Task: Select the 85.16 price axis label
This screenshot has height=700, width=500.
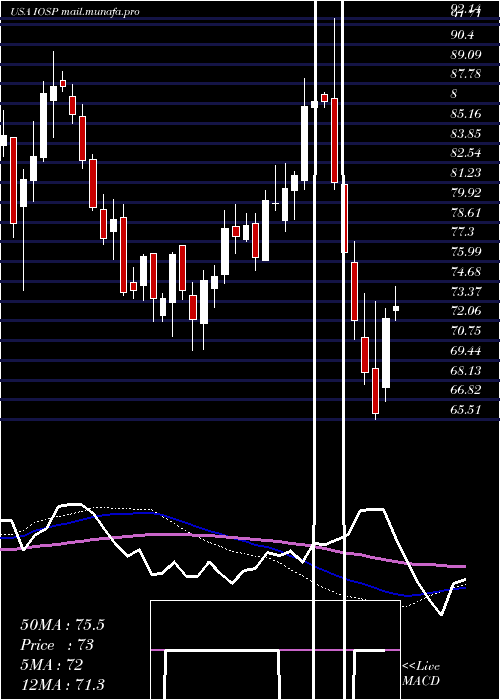Action: [466, 113]
